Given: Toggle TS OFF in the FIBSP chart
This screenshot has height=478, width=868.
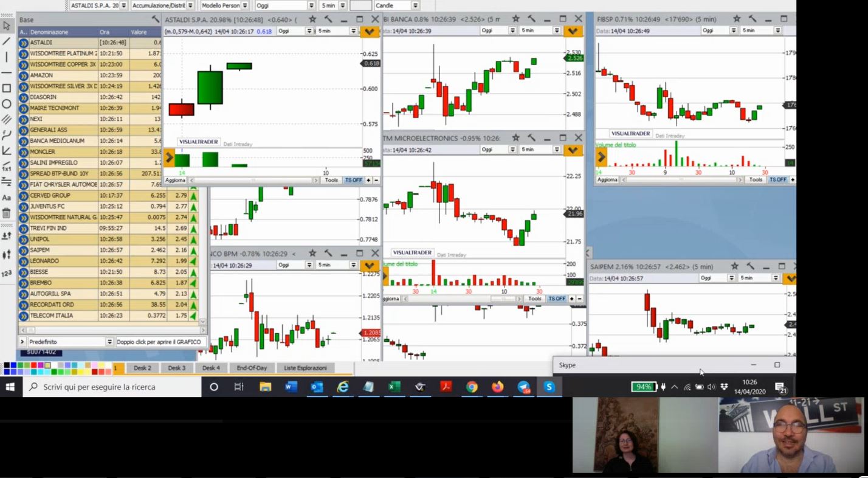Looking at the screenshot, I should pyautogui.click(x=777, y=180).
